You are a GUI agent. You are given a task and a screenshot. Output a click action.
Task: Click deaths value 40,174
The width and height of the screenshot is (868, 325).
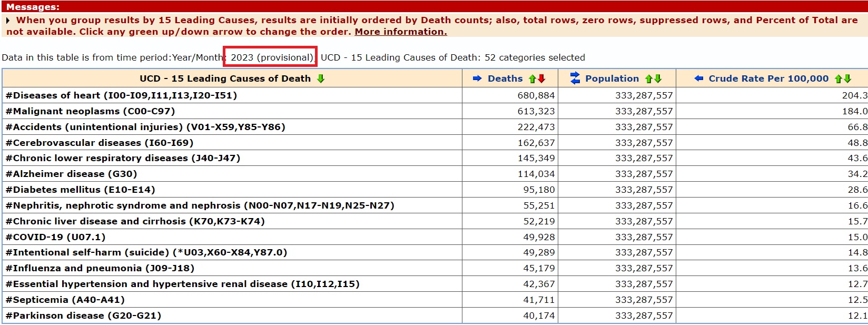point(539,316)
